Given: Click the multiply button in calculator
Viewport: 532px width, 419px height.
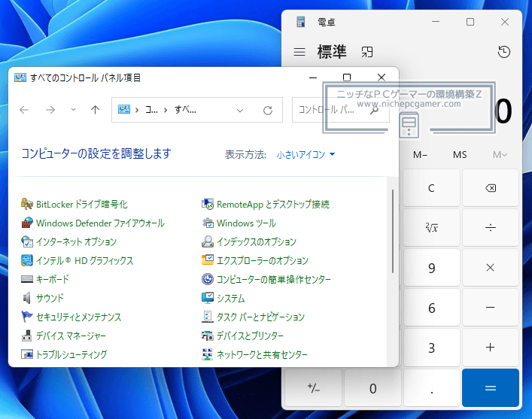Looking at the screenshot, I should tap(491, 268).
